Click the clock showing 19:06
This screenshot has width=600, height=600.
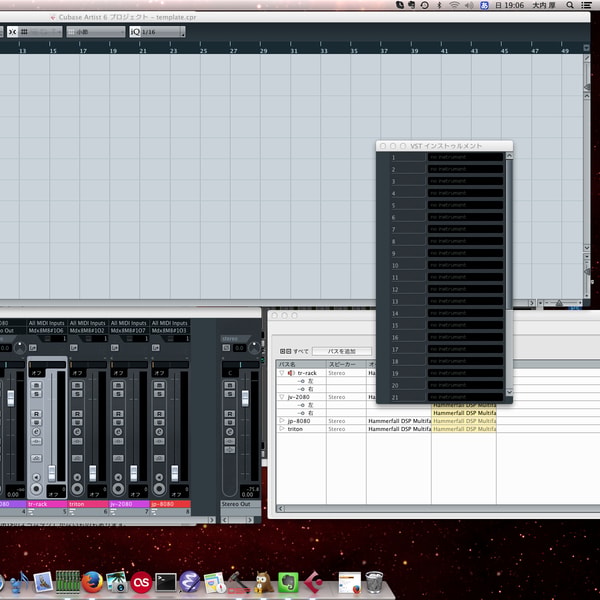510,5
